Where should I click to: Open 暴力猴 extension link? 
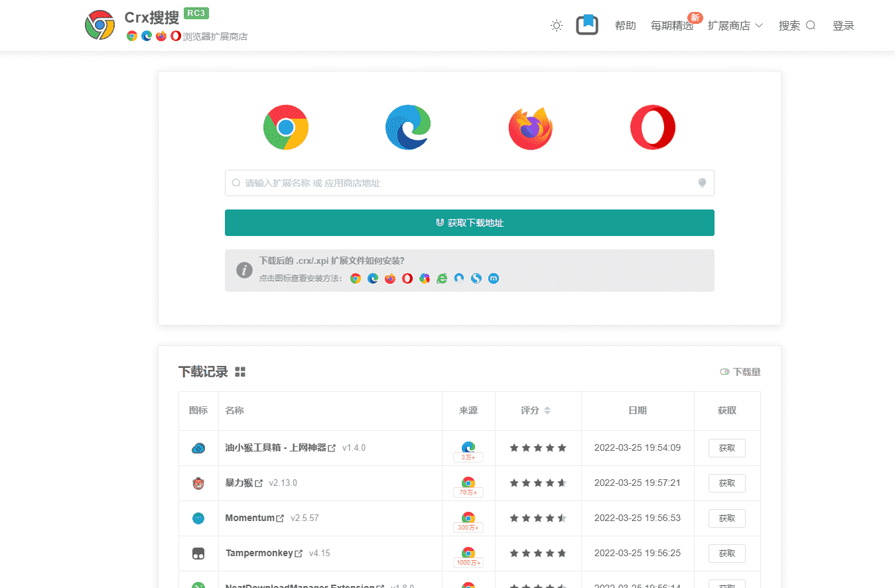coord(243,483)
